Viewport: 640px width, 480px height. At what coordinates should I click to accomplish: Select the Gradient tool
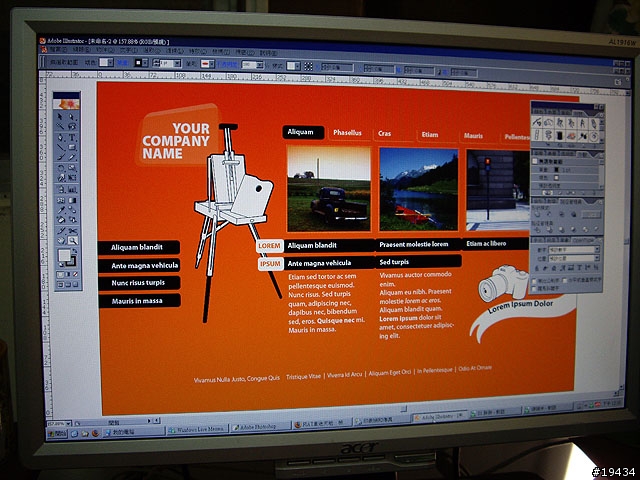(x=72, y=200)
